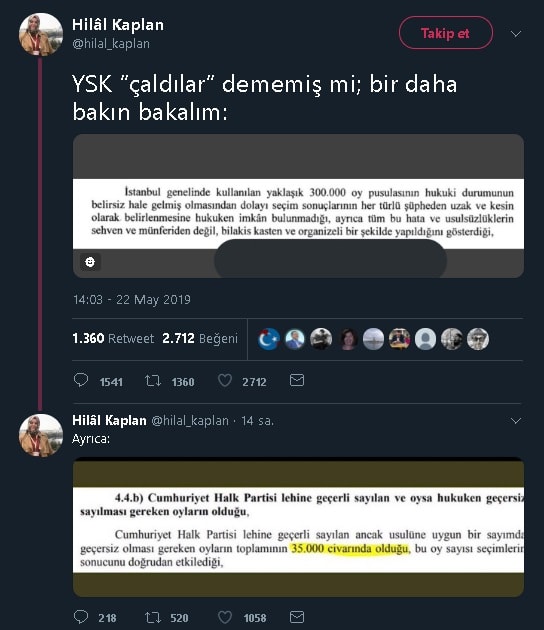Retweet the main tweet with 1360 retweets
Image resolution: width=544 pixels, height=630 pixels.
[153, 380]
